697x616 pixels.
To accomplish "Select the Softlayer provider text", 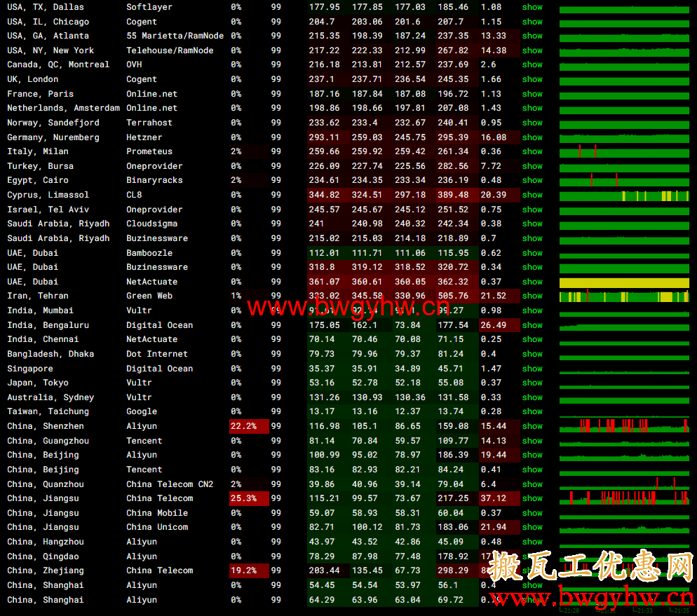I will click(149, 7).
